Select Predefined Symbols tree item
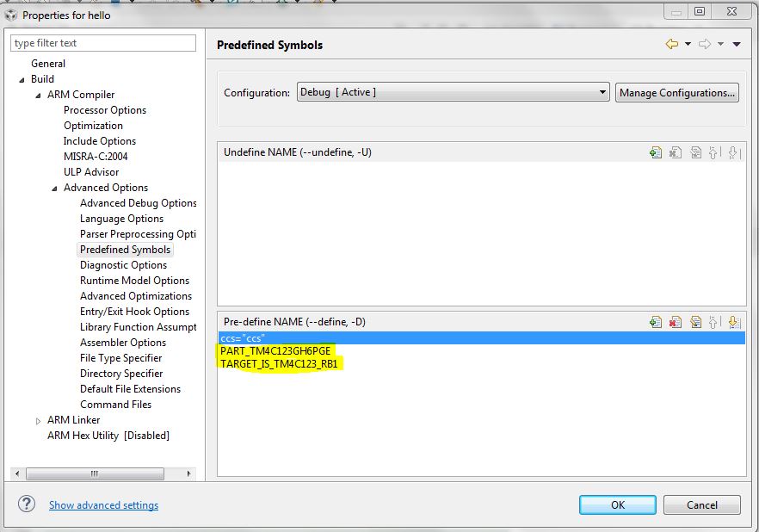This screenshot has width=759, height=532. [x=125, y=250]
